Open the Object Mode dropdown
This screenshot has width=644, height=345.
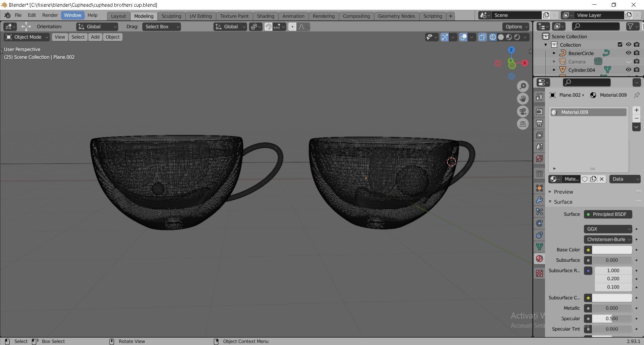27,37
